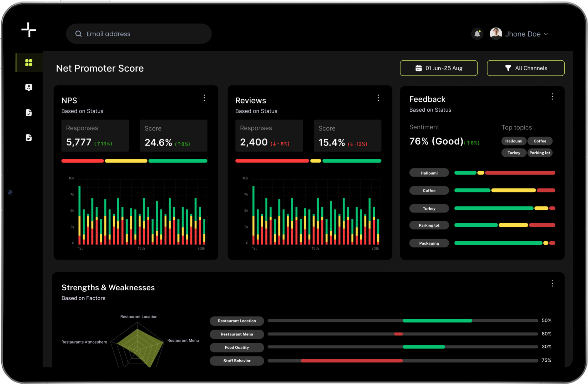Click the notification bell icon

[477, 34]
